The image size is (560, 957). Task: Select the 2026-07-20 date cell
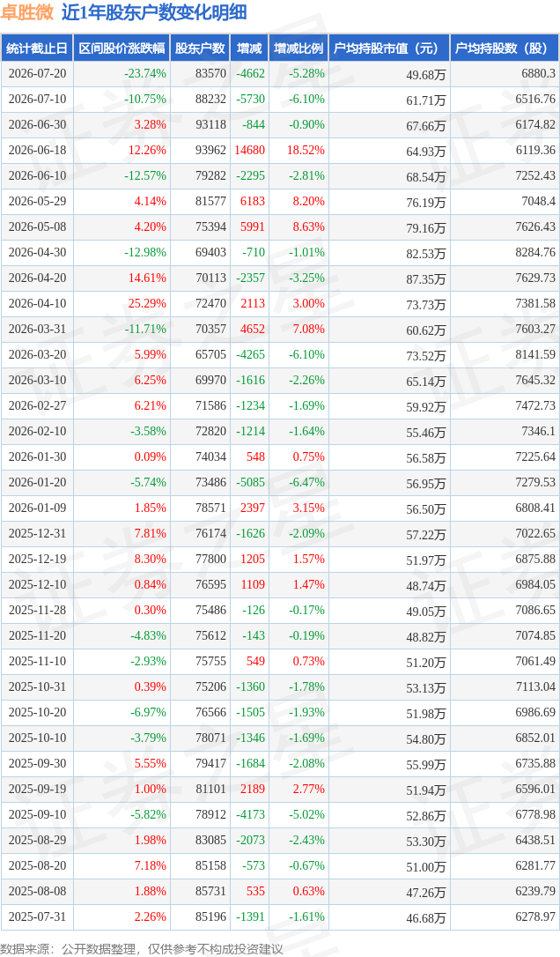37,74
